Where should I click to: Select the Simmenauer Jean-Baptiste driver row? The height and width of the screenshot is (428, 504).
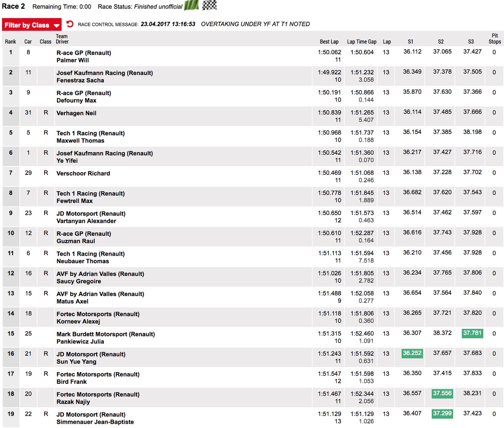[252, 417]
